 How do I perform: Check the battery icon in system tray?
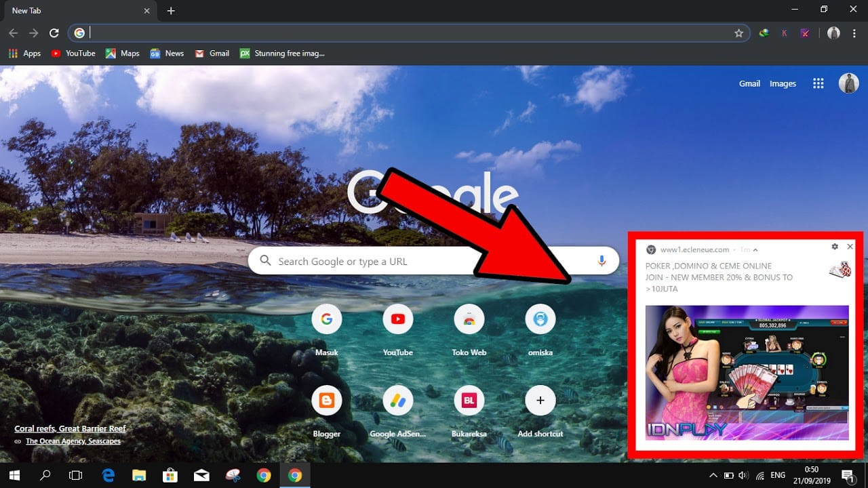tap(728, 476)
